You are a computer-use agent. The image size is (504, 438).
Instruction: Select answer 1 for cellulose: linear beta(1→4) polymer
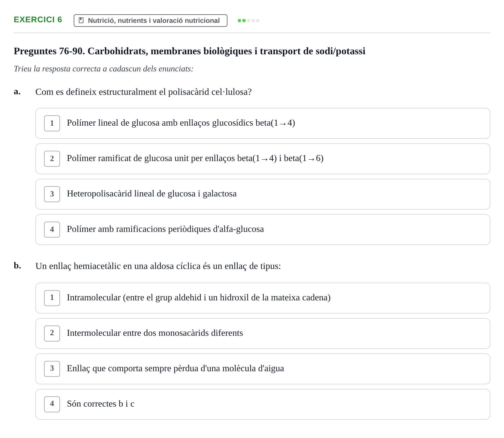[x=263, y=123]
